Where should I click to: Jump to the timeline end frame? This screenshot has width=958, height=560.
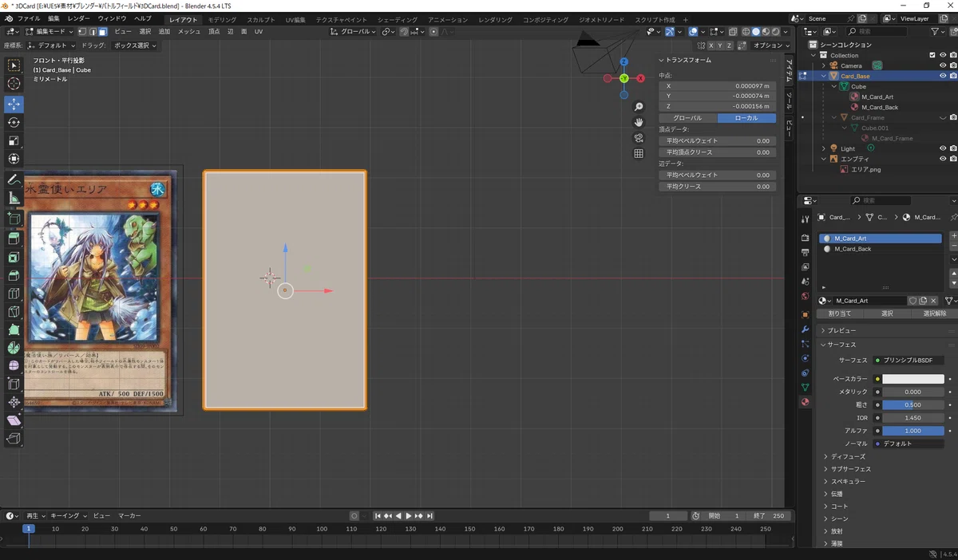[430, 516]
